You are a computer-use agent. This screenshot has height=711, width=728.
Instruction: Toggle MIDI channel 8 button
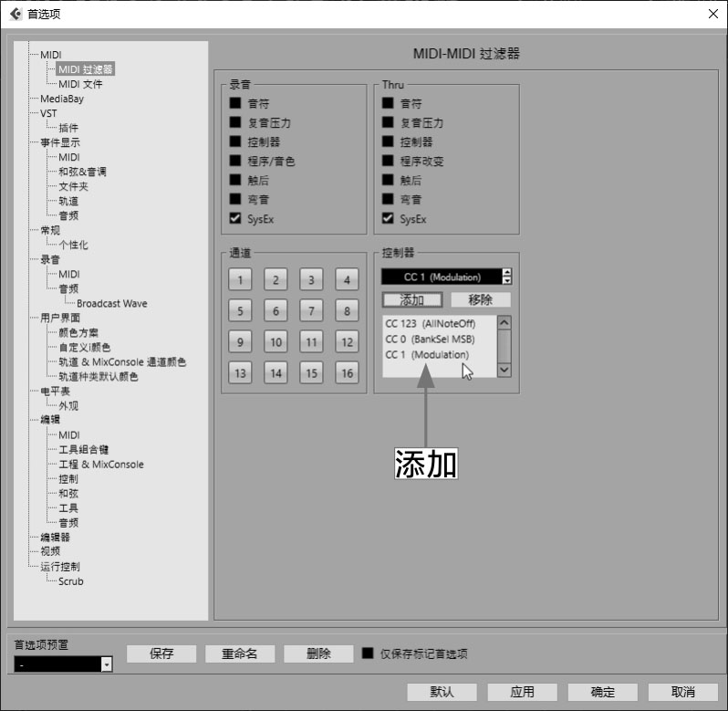tap(348, 310)
